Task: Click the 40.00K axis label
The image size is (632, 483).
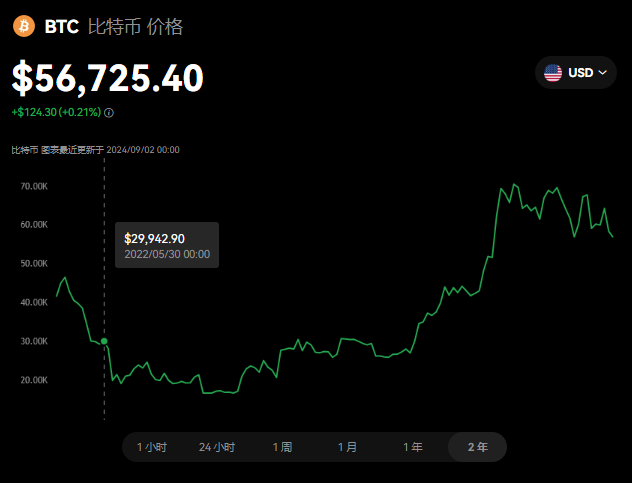Action: (34, 302)
